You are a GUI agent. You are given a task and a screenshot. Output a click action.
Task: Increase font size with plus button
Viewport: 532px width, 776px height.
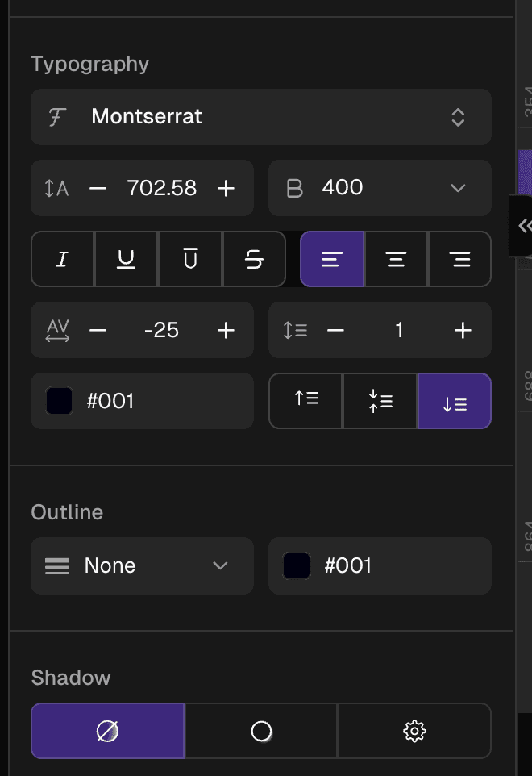(227, 188)
